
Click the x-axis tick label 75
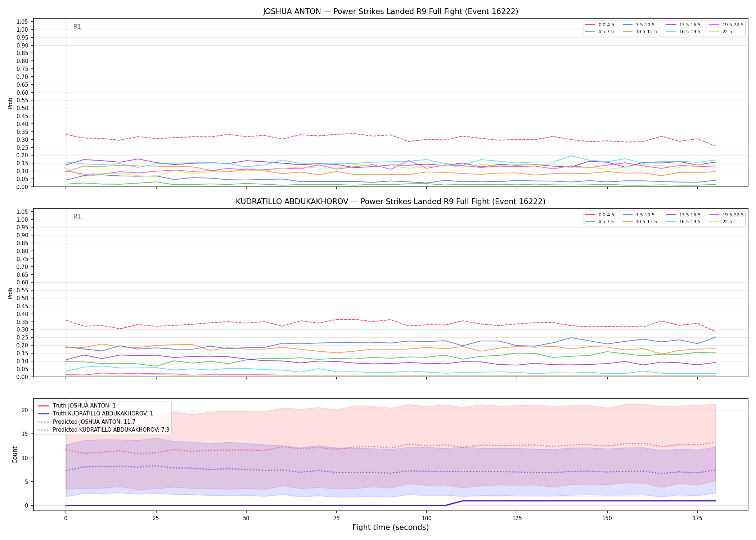[x=336, y=518]
